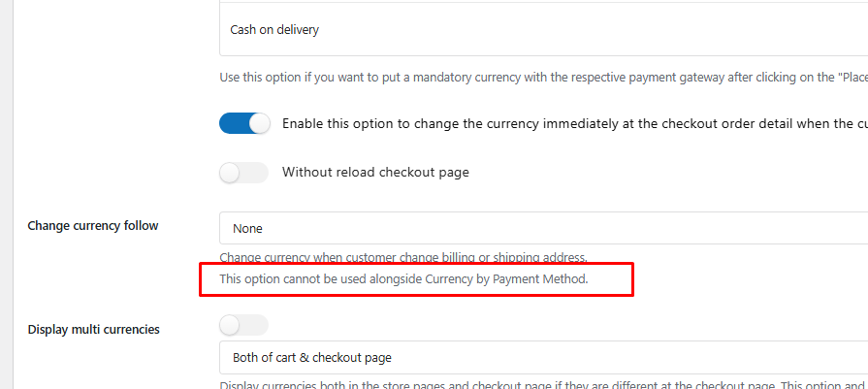
Task: Click the gray admin sidebar strip at left
Action: click(x=5, y=194)
